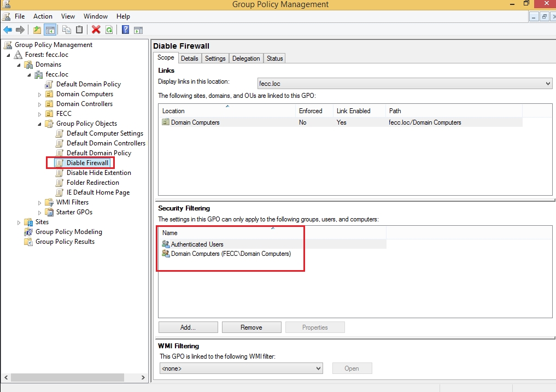This screenshot has width=556, height=392.
Task: Click the Forward arrow toolbar icon
Action: pyautogui.click(x=20, y=30)
